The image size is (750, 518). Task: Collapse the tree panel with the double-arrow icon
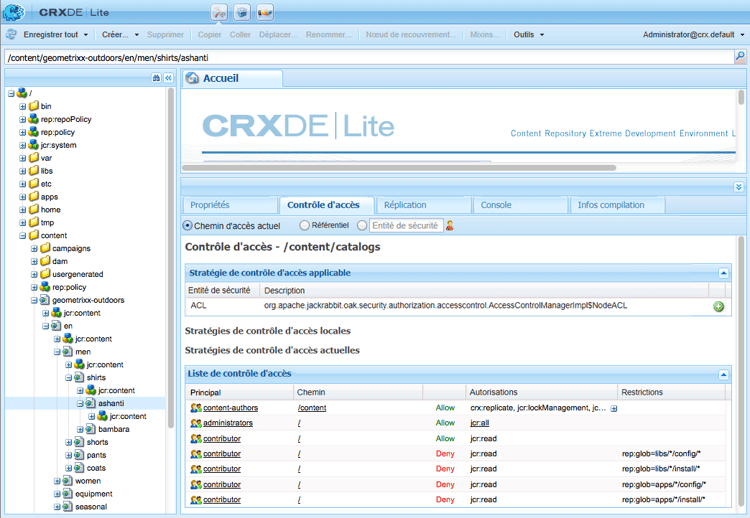(168, 78)
